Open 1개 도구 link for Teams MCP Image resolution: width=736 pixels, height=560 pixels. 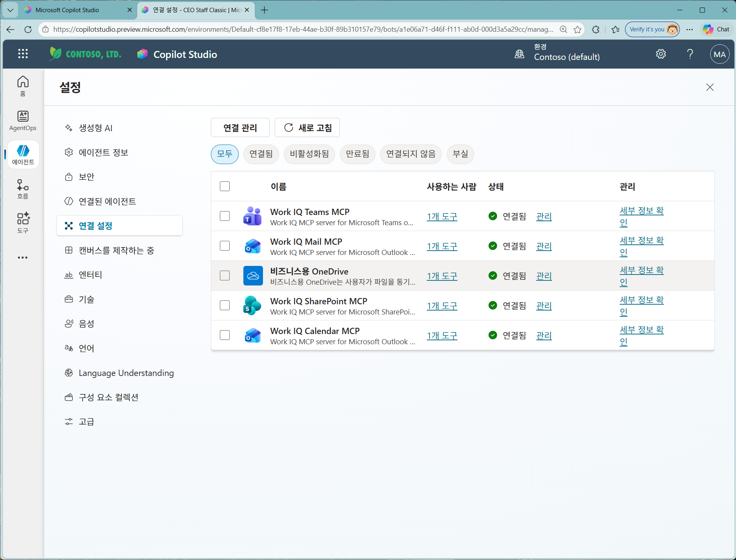point(442,217)
